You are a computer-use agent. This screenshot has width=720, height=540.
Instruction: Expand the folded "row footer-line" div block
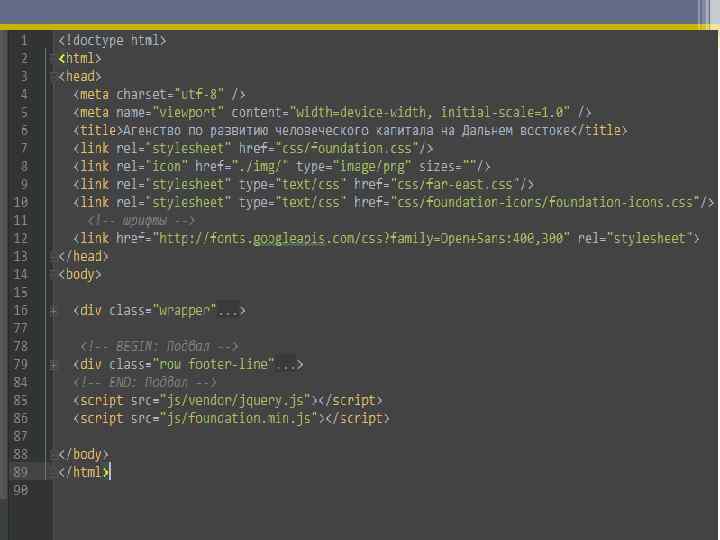(53, 365)
